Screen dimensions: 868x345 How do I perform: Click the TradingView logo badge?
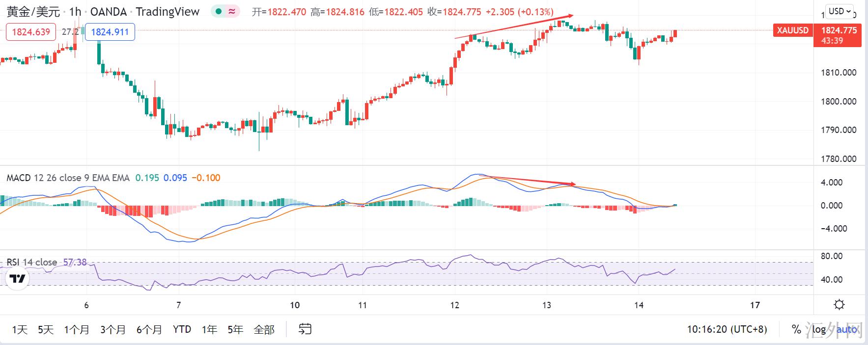tap(18, 279)
